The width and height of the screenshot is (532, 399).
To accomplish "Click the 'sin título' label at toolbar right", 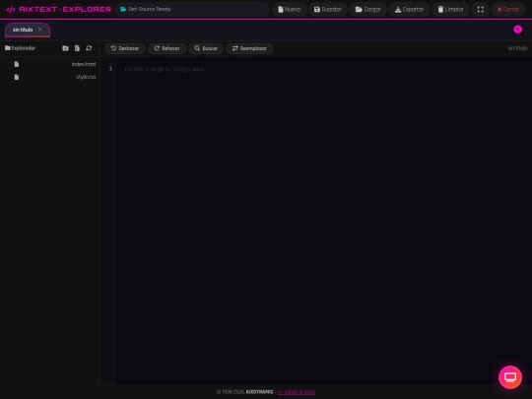I will (517, 48).
